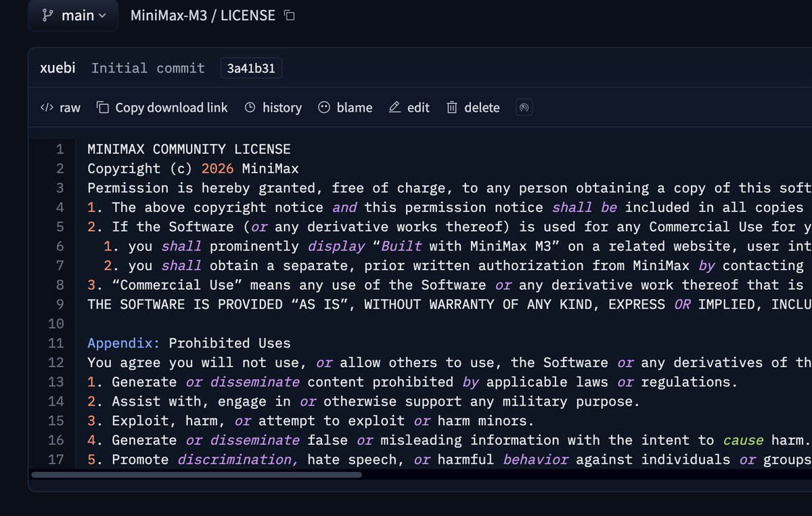This screenshot has height=516, width=812.
Task: Click the fingerprint scan icon button
Action: pyautogui.click(x=524, y=108)
